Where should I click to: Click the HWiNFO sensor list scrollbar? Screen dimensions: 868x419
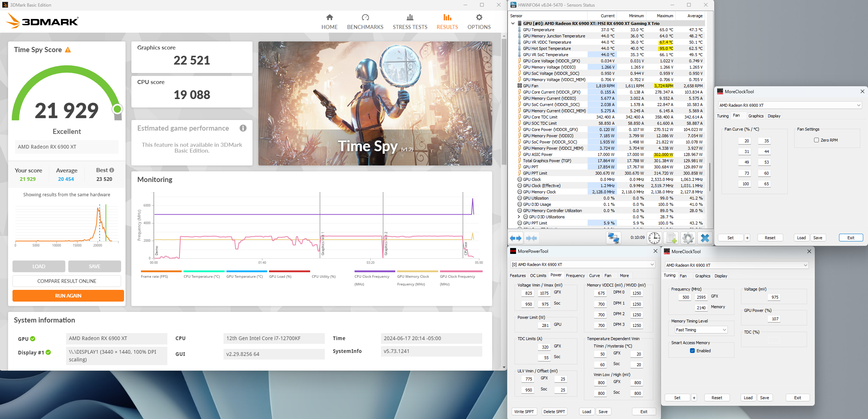point(709,176)
